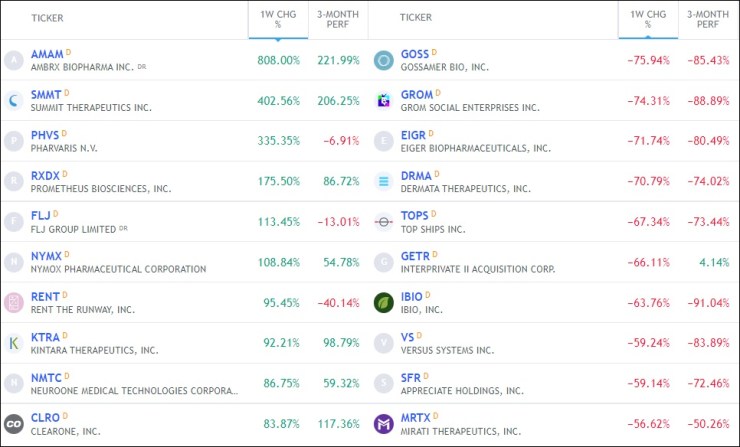Sort right table by 3-Month Perf
Screen dimensions: 740x447
click(707, 18)
